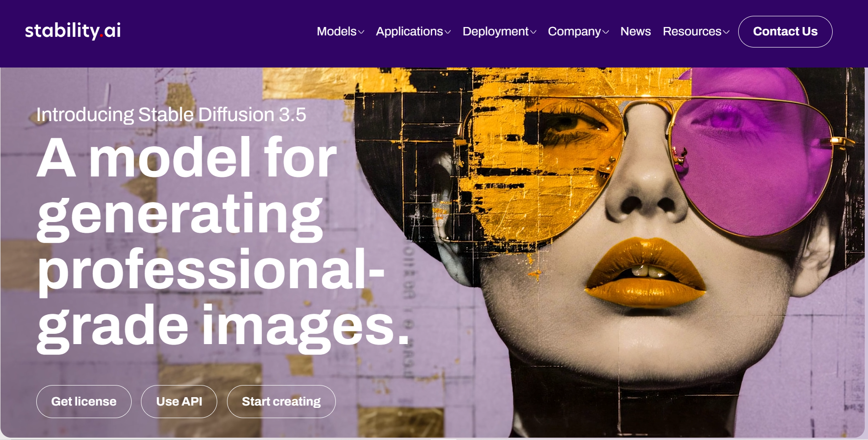This screenshot has height=440, width=868.
Task: Click the stability.ai logo
Action: [x=73, y=31]
